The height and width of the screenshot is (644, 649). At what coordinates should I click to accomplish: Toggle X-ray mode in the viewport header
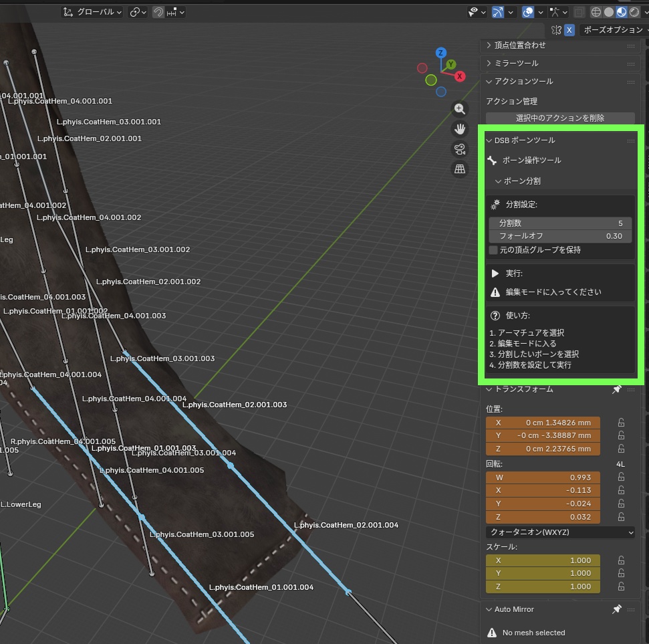[579, 11]
